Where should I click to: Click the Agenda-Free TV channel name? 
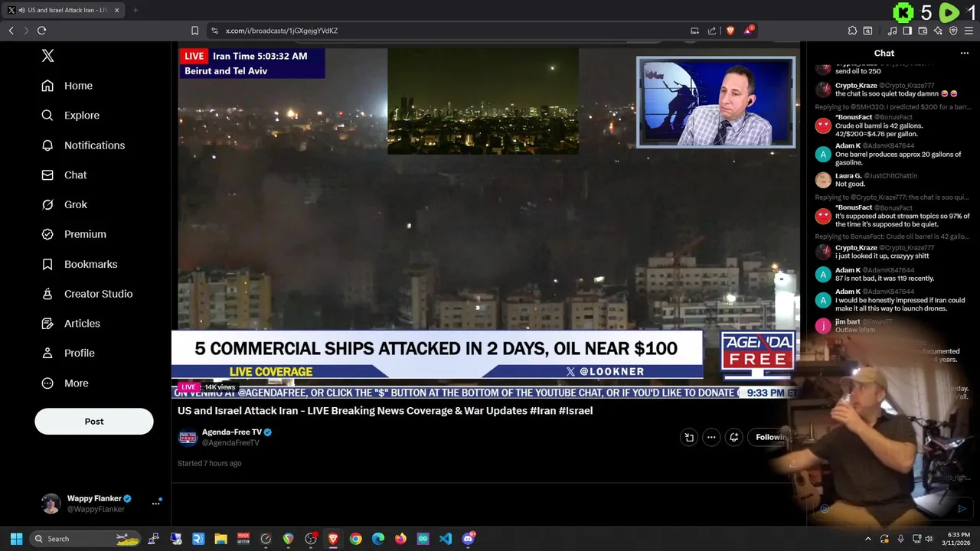[x=231, y=432]
